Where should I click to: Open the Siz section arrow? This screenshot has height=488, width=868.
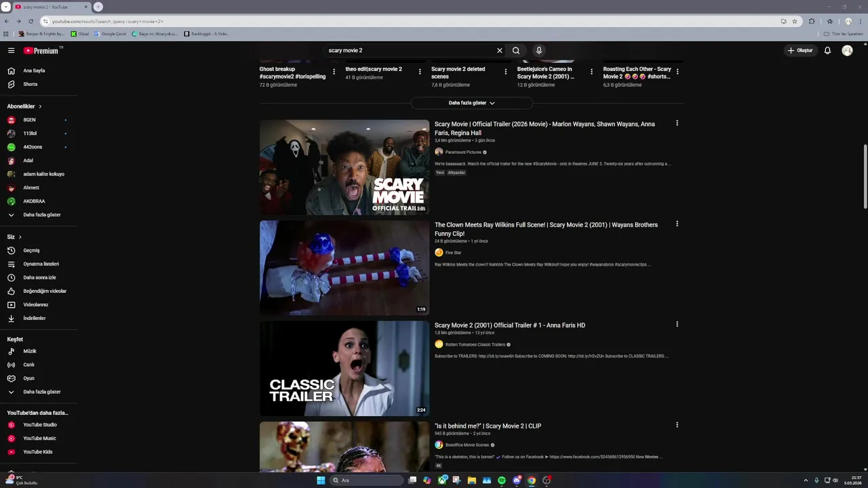(x=20, y=237)
